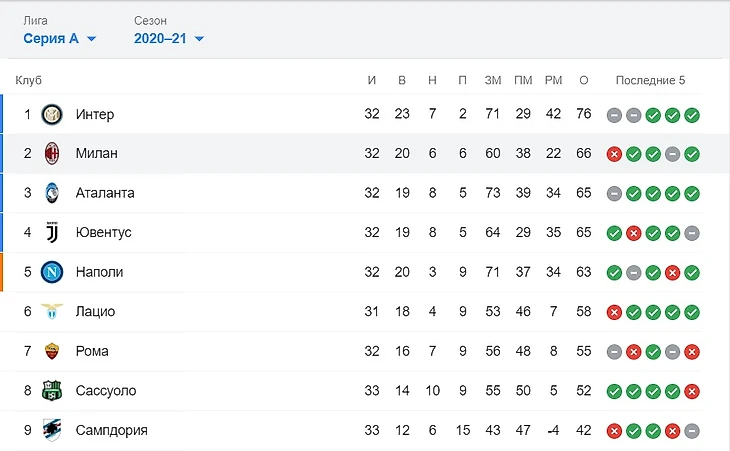Image resolution: width=730 pixels, height=451 pixels.
Task: Click the Интер team name
Action: coord(95,115)
